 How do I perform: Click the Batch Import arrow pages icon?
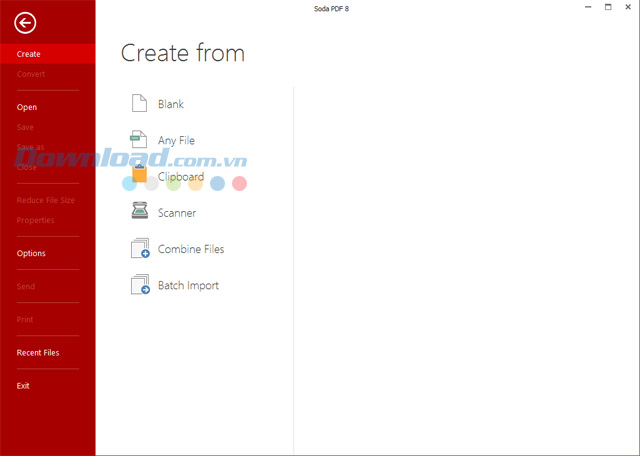pos(140,284)
